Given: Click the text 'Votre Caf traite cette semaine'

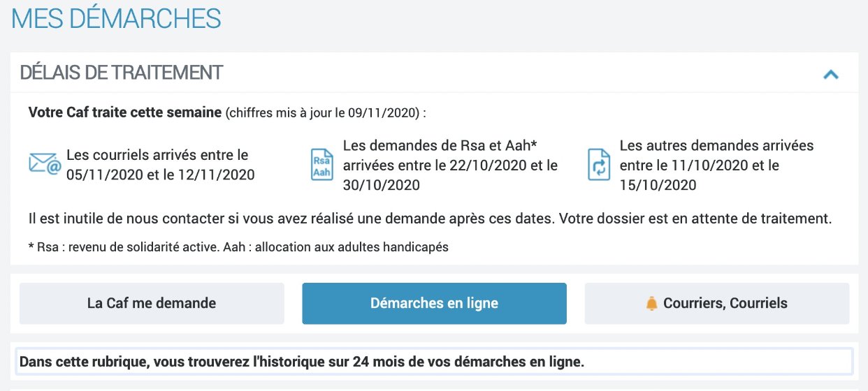Looking at the screenshot, I should point(125,112).
